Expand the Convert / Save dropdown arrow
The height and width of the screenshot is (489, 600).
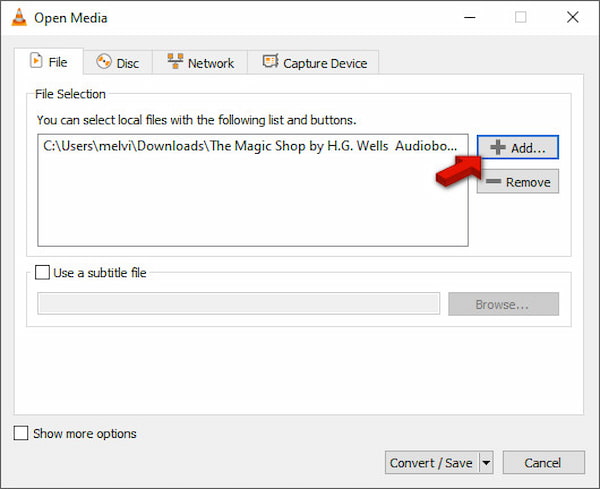pos(486,463)
